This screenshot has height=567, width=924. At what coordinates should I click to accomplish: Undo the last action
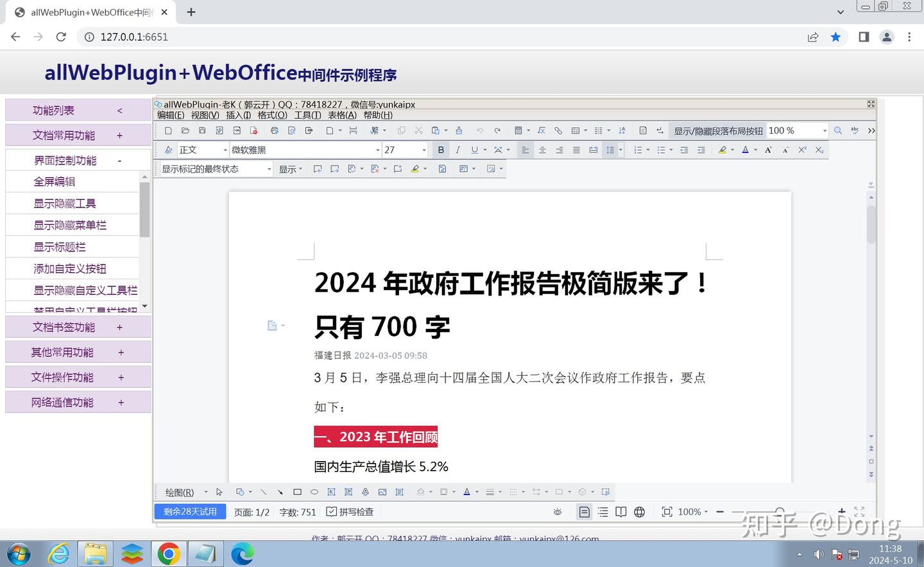(x=479, y=130)
